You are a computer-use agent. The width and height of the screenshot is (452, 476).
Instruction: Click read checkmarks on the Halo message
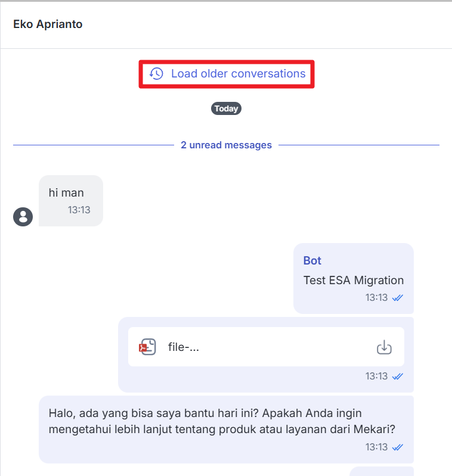398,447
